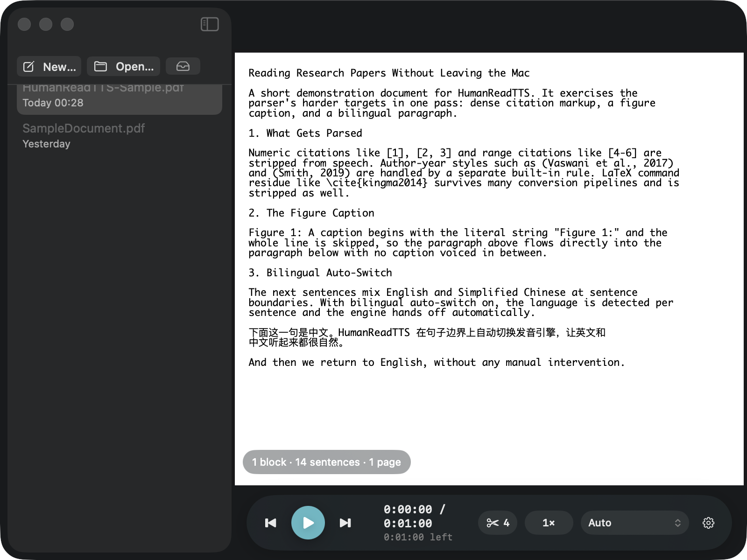Skip to next sentence
The height and width of the screenshot is (560, 747).
coord(345,523)
